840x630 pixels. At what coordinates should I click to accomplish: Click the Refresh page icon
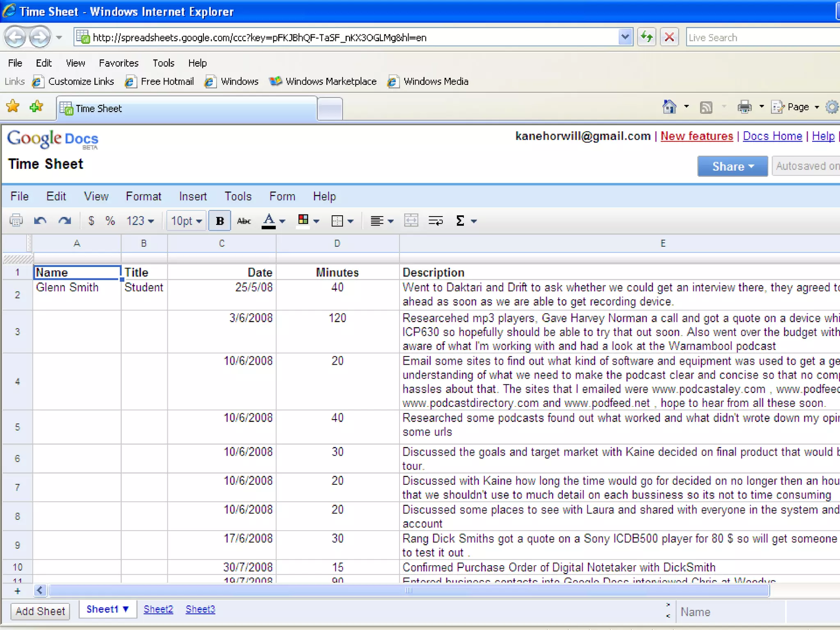(647, 37)
